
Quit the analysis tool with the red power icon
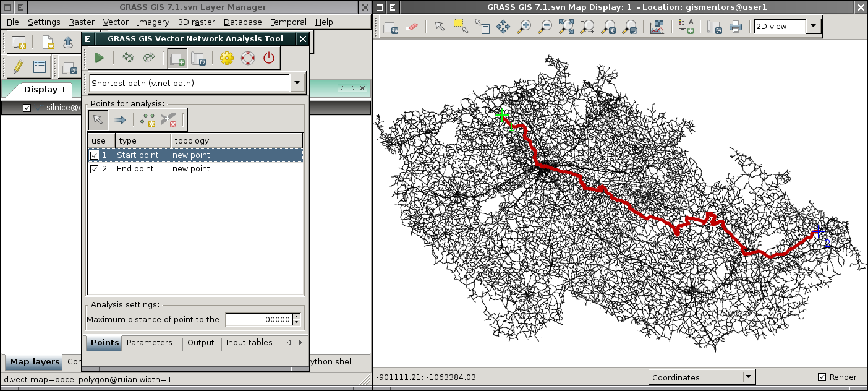[x=268, y=58]
